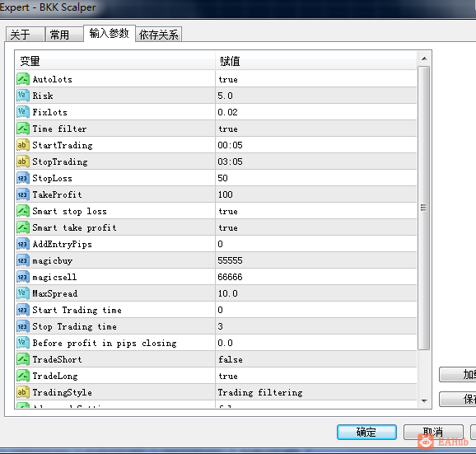This screenshot has height=454, width=476.
Task: Click the Smart stop loss boolean icon
Action: (23, 211)
